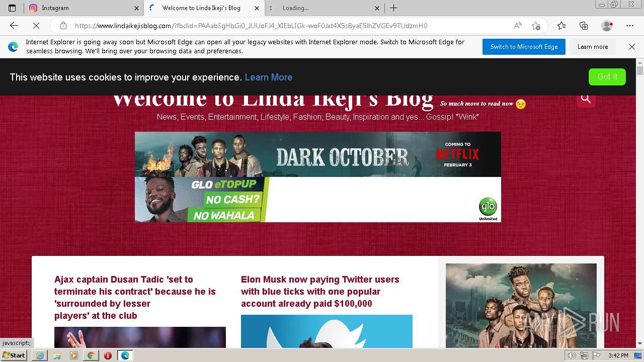
Task: Click the page scrollbar up arrow
Action: tap(640, 62)
